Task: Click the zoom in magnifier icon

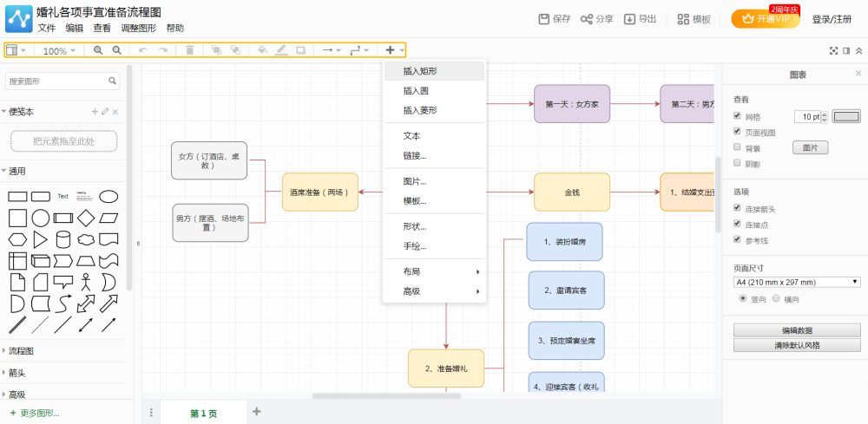Action: pyautogui.click(x=98, y=50)
